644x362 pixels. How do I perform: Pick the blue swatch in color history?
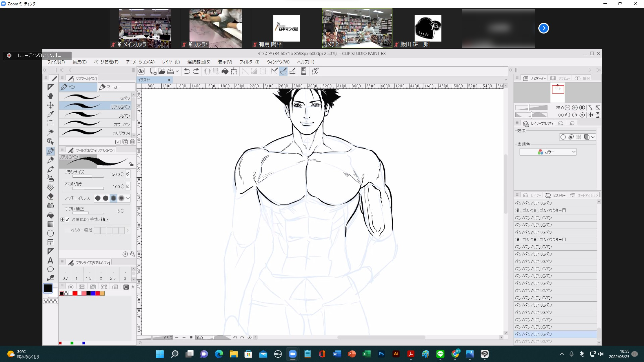[93, 293]
